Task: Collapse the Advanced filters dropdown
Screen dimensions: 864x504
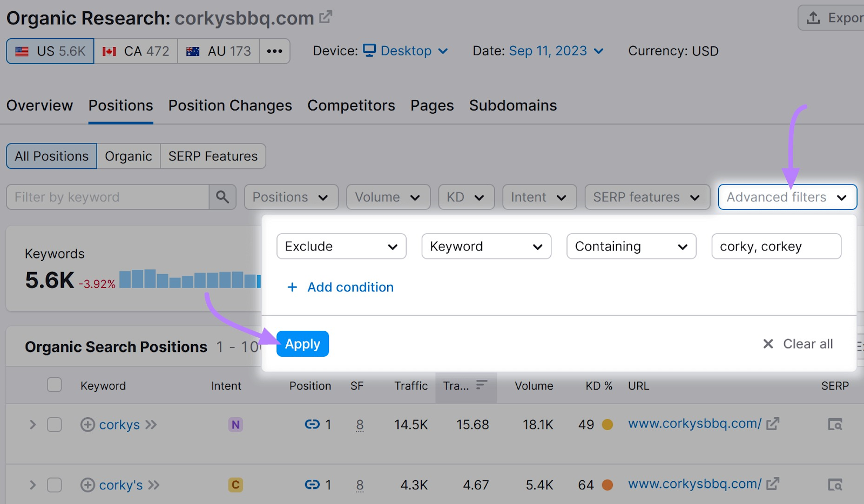Action: pos(787,197)
